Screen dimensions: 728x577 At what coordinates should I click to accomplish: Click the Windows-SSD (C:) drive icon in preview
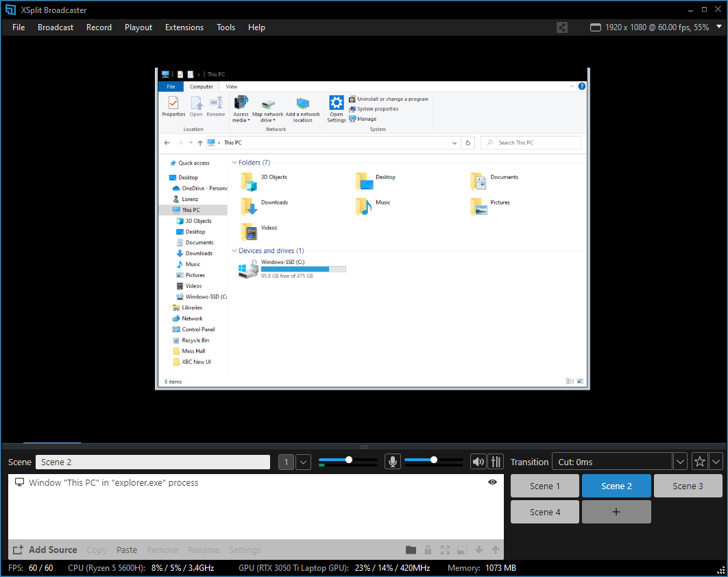[248, 269]
